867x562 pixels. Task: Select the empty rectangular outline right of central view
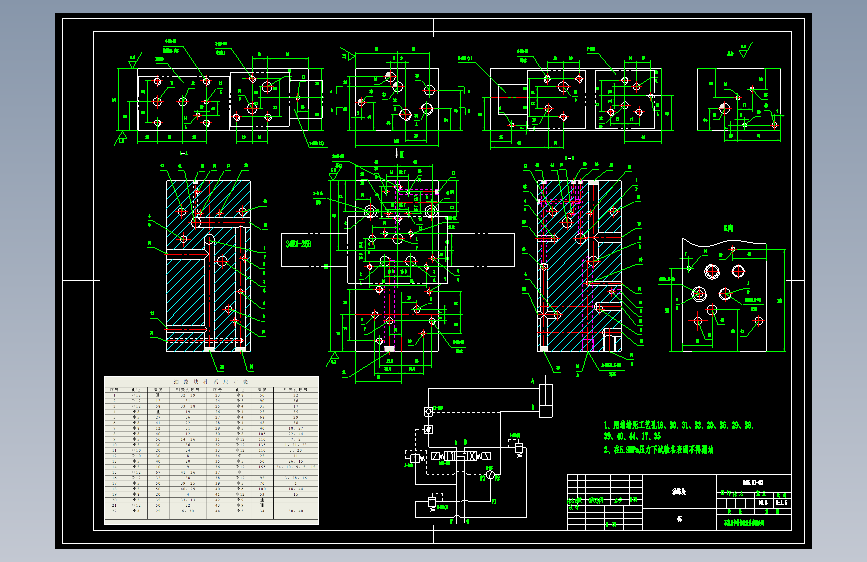[481, 250]
